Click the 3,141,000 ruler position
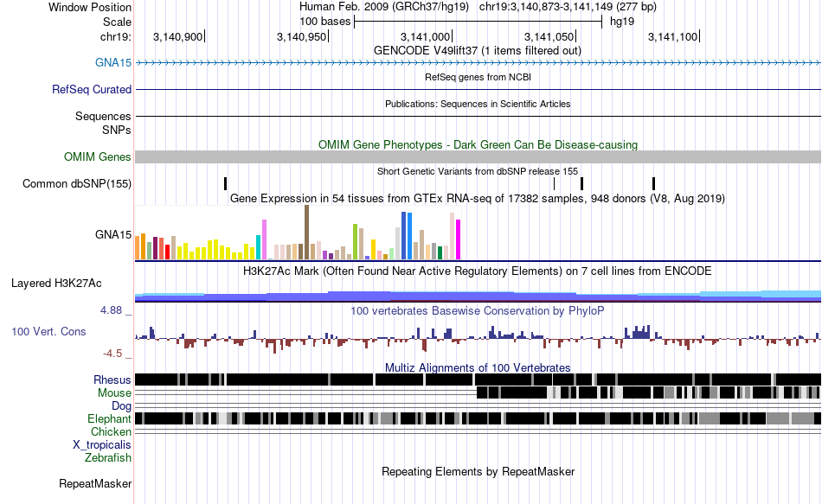Image resolution: width=822 pixels, height=504 pixels. [x=426, y=36]
